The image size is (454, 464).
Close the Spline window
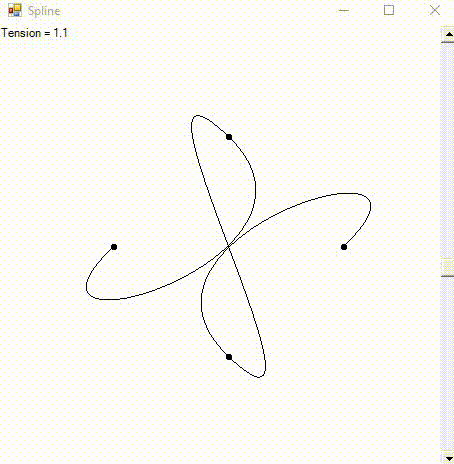[x=435, y=10]
